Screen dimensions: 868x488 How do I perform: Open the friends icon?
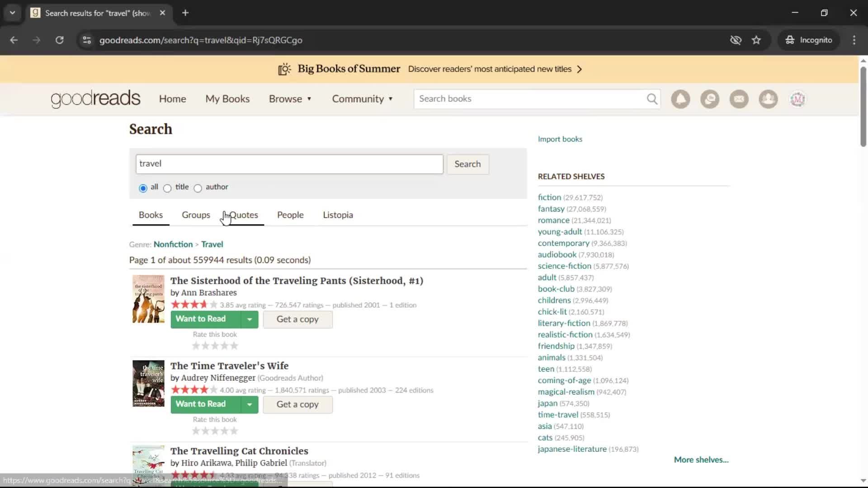point(768,99)
